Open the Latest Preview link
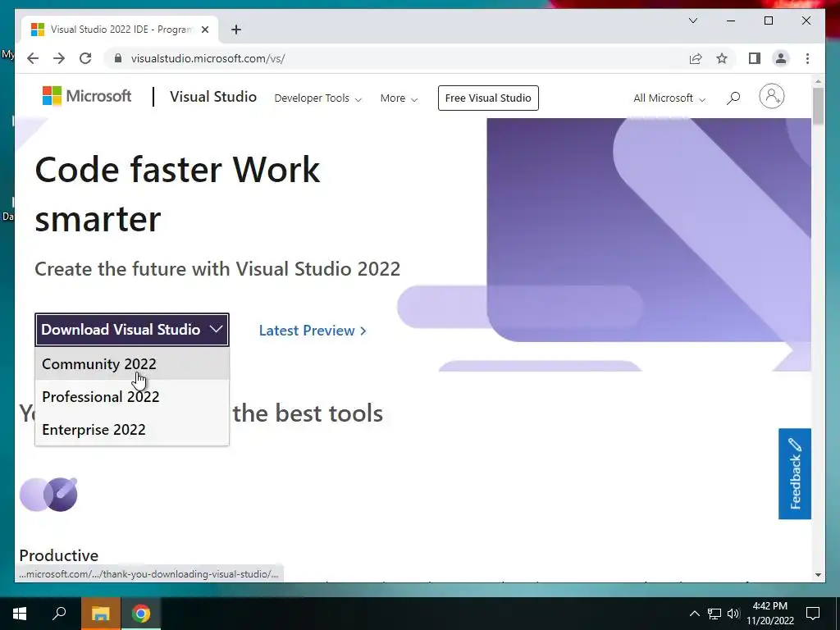 pyautogui.click(x=313, y=331)
